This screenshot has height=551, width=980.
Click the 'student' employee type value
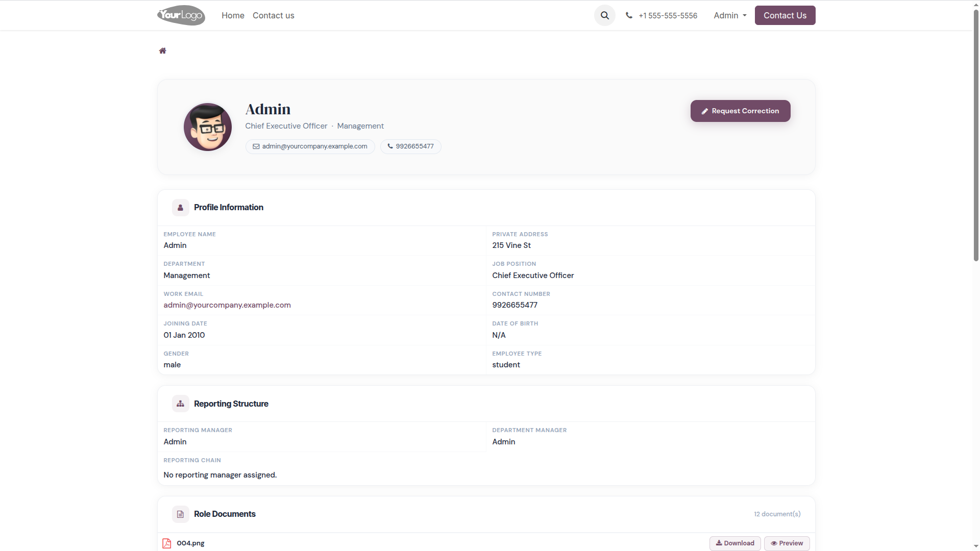(506, 365)
